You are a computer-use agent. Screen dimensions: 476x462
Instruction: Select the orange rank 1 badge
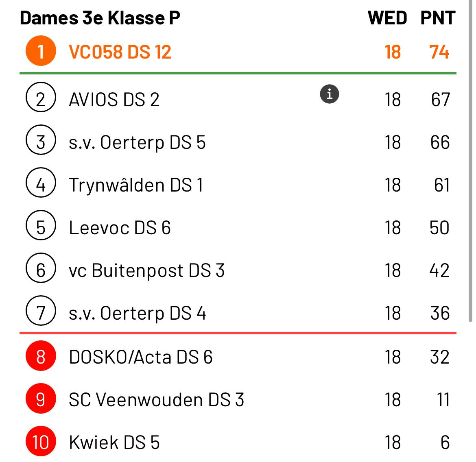41,51
